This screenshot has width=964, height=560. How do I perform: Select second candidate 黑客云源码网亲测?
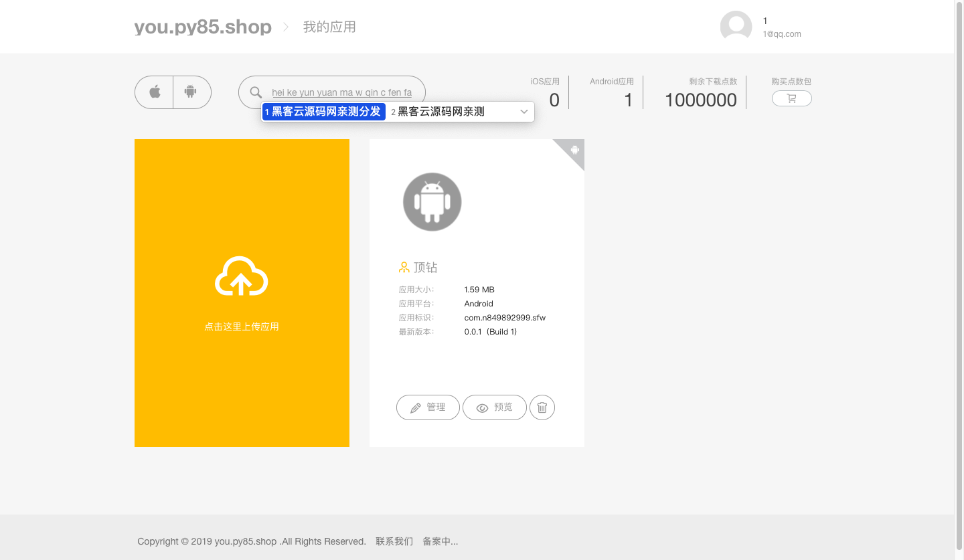tap(440, 112)
